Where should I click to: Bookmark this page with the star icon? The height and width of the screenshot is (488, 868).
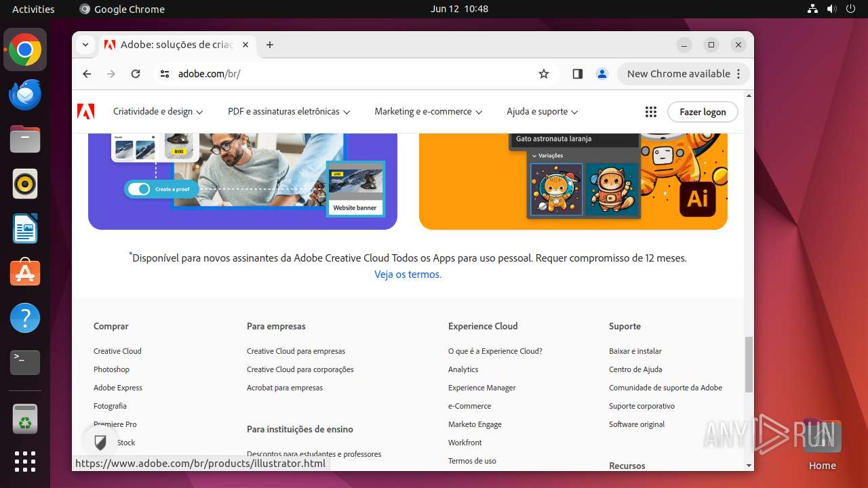coord(544,74)
